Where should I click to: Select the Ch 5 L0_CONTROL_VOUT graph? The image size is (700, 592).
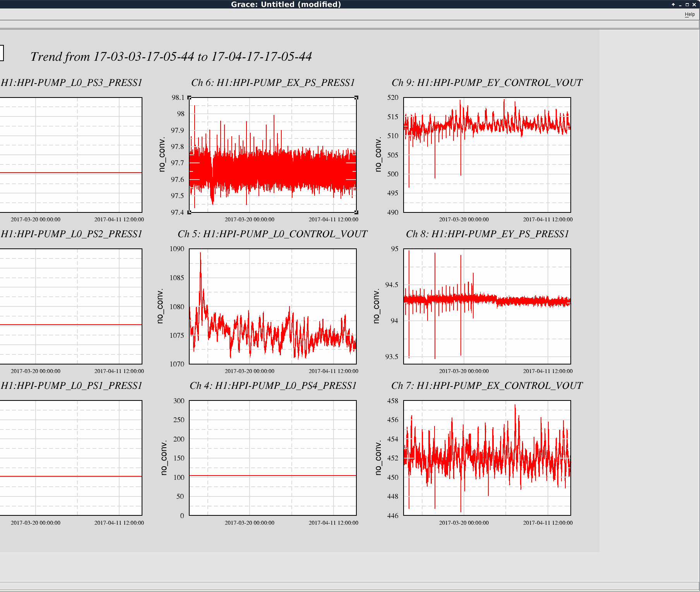point(273,306)
